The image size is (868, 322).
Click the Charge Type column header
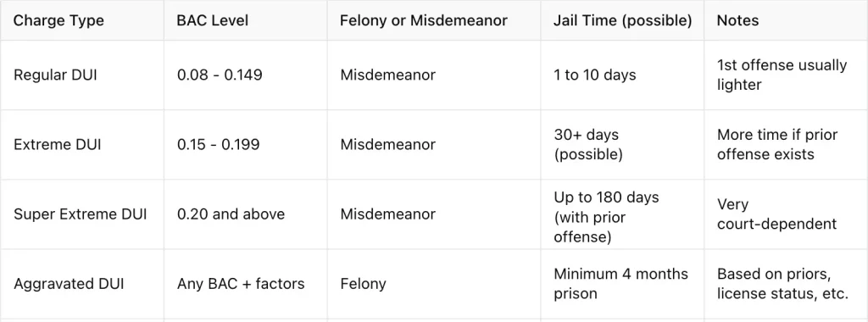pyautogui.click(x=58, y=21)
